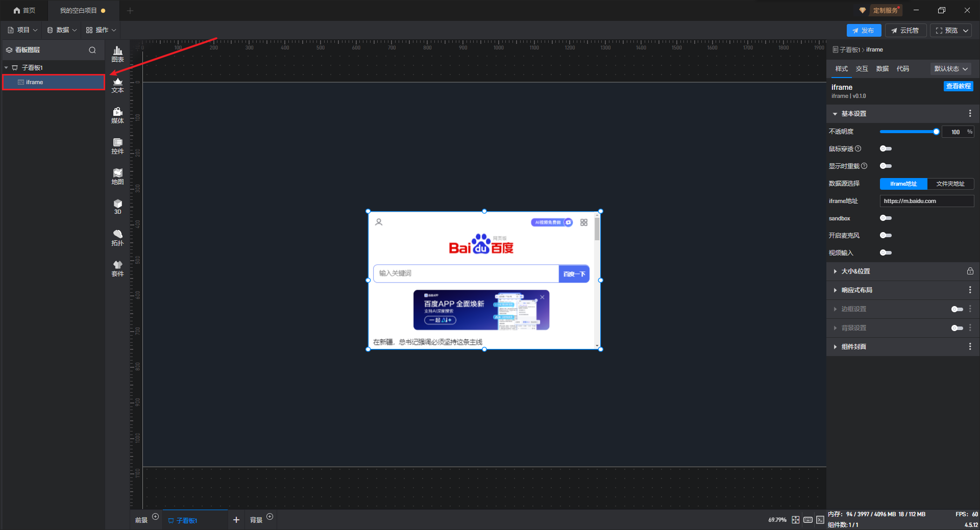This screenshot has height=530, width=980.
Task: Adjust the 不透明度 opacity slider
Action: (x=909, y=132)
